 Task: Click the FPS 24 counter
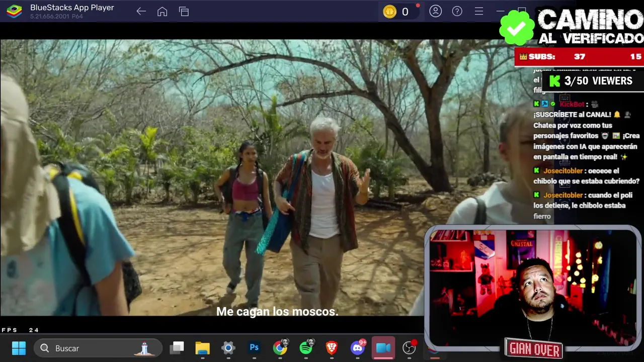[20, 330]
